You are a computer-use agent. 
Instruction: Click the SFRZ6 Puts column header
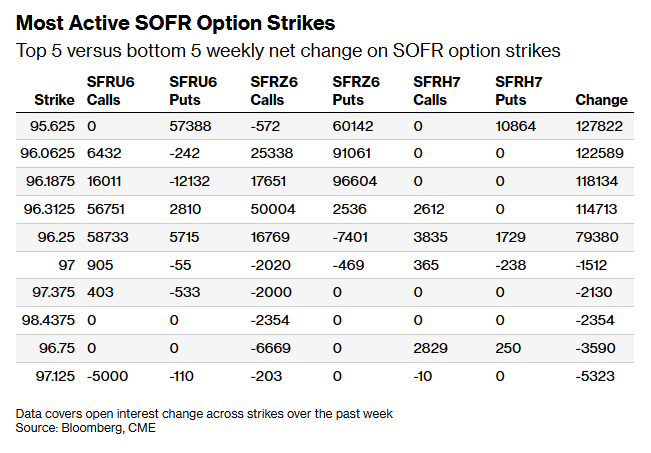(356, 91)
